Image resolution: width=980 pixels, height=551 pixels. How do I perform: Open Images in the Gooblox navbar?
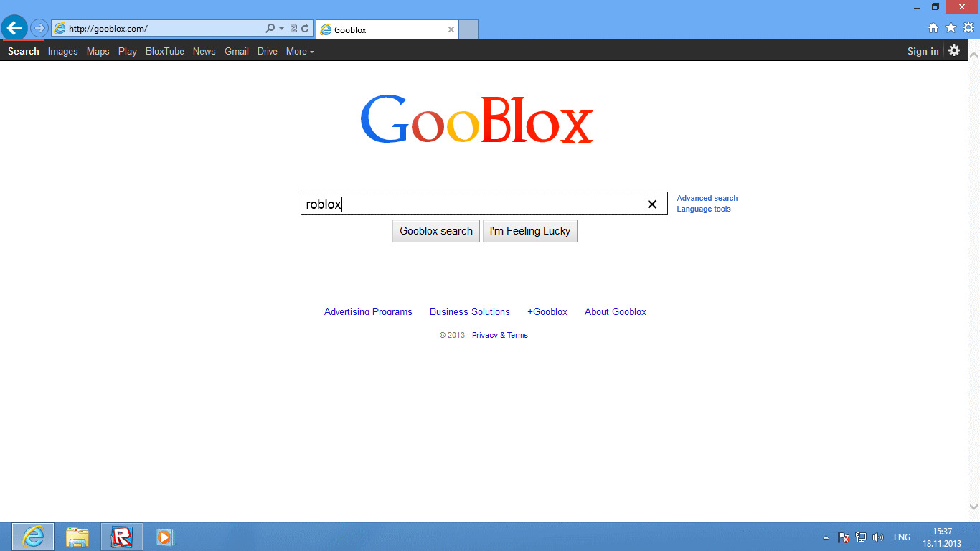click(63, 51)
